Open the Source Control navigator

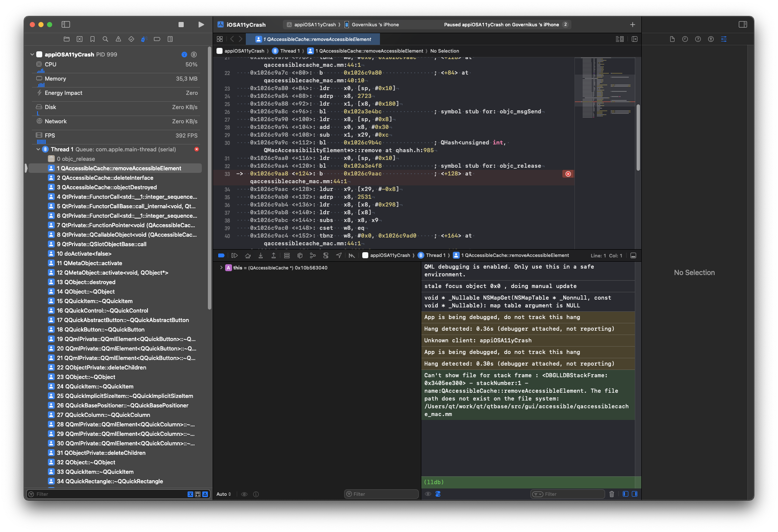coord(79,39)
